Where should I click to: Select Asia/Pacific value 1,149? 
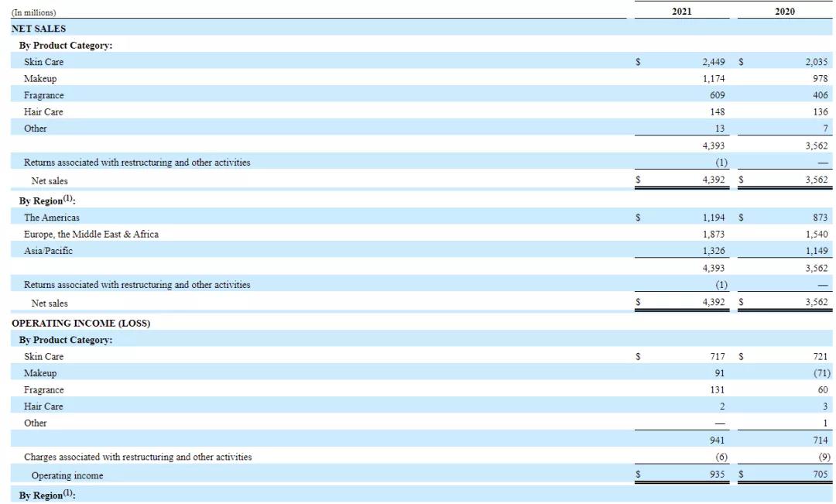(817, 251)
